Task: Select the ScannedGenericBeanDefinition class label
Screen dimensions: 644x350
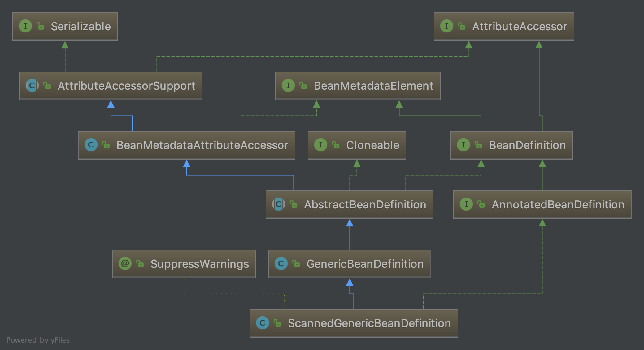Action: click(369, 323)
